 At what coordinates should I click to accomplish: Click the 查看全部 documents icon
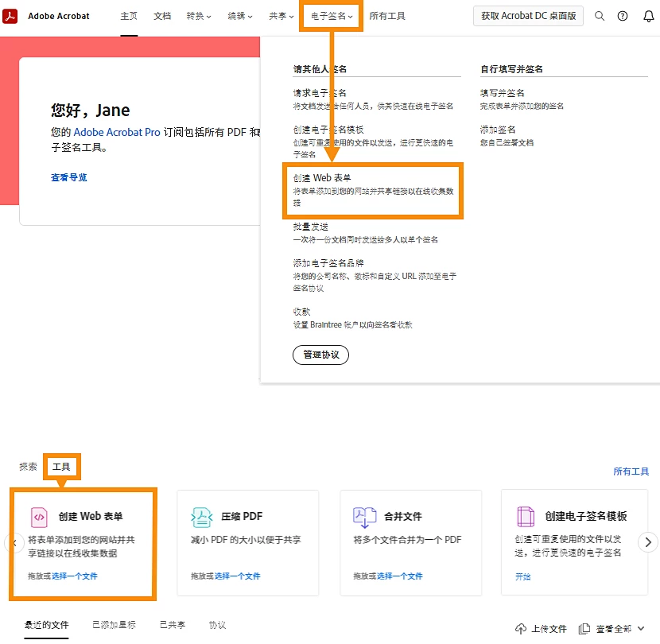584,629
